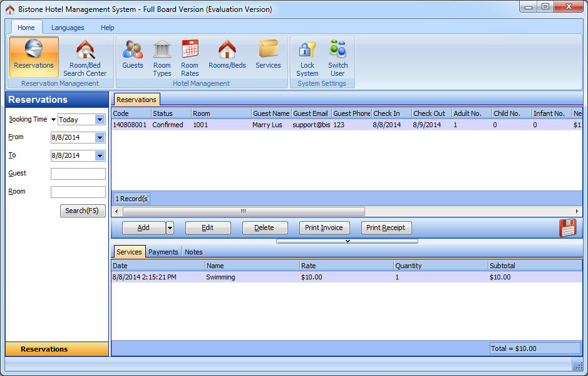Select the confirmed reservation row 140808001
The image size is (588, 376).
click(250, 125)
